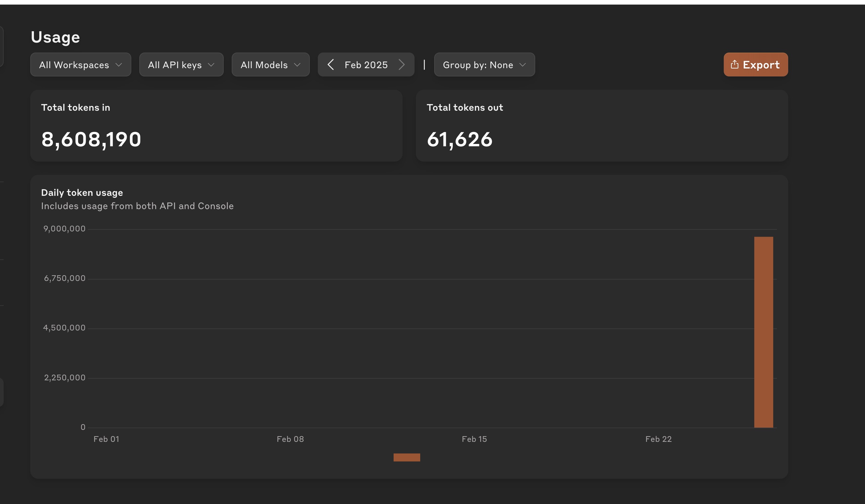
Task: Click the Total tokens in label
Action: [x=75, y=107]
